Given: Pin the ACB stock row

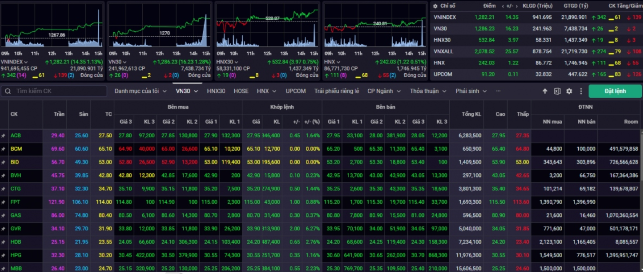Looking at the screenshot, I should tap(3, 135).
